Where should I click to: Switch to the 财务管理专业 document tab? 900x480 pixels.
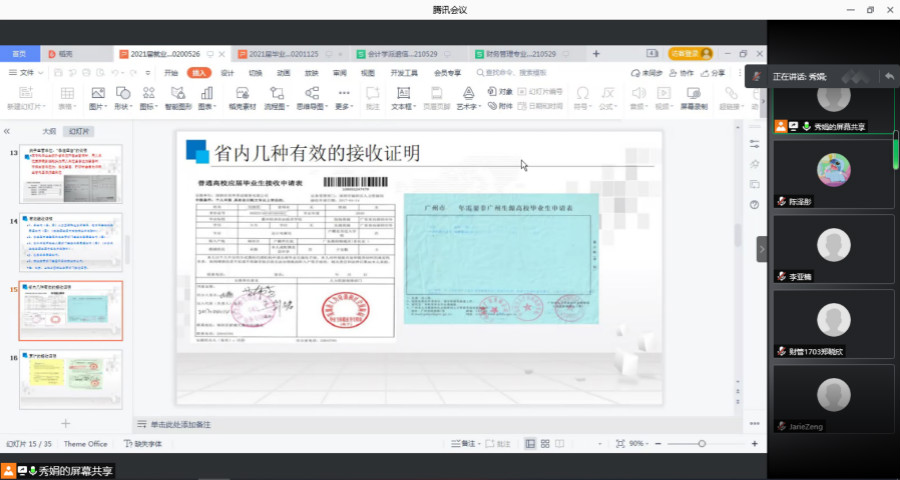coord(514,54)
